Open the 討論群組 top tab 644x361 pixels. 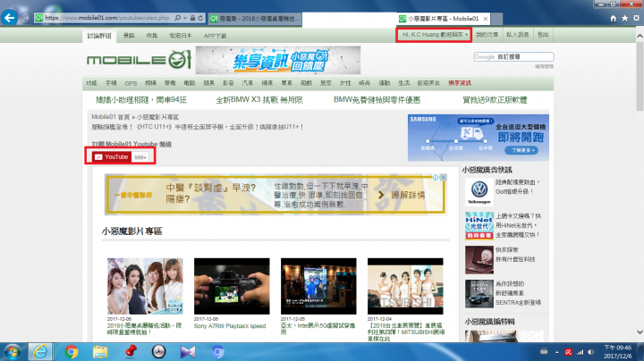point(99,36)
